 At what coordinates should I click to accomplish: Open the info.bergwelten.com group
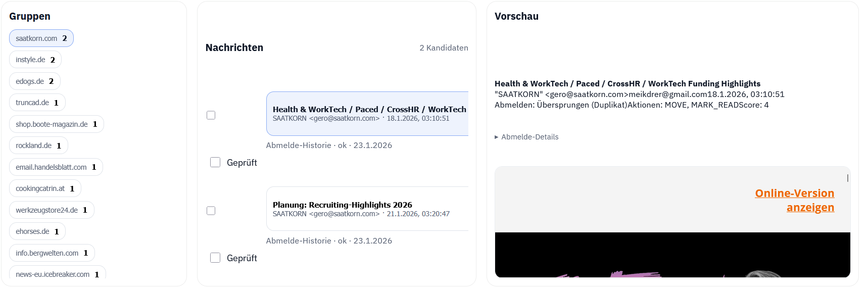pos(52,253)
